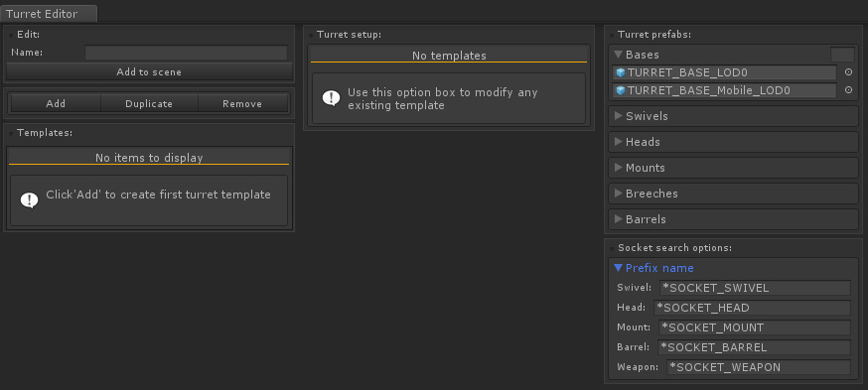Expand the Mounts foldout
Viewport: 868px width, 390px height.
pos(619,168)
